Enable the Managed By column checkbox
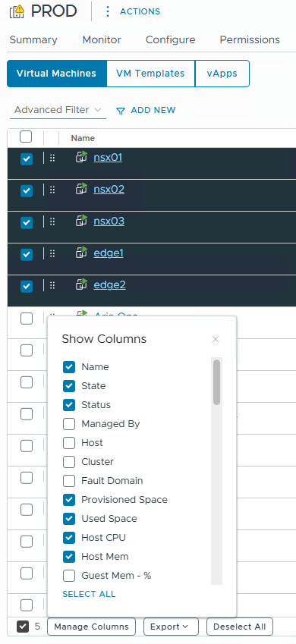This screenshot has height=644, width=296. tap(69, 424)
